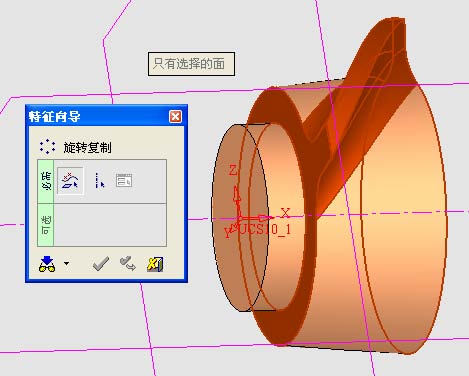This screenshot has width=469, height=376.
Task: Switch to the 可选 optional steps section
Action: tap(46, 225)
